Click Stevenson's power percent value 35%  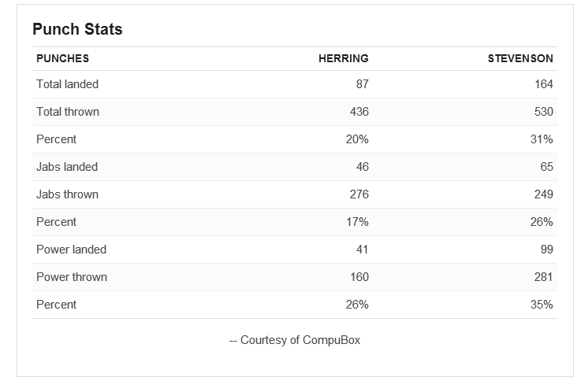tap(541, 305)
